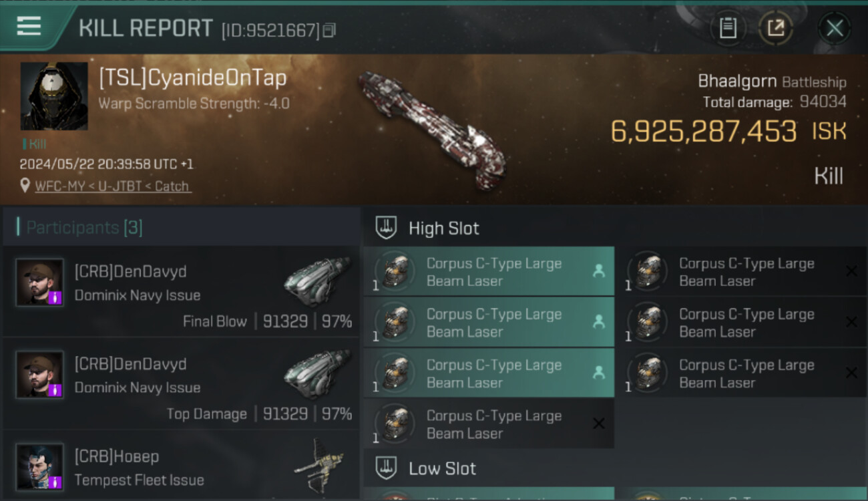The image size is (868, 501).
Task: Toggle person marker on third left laser
Action: [598, 373]
